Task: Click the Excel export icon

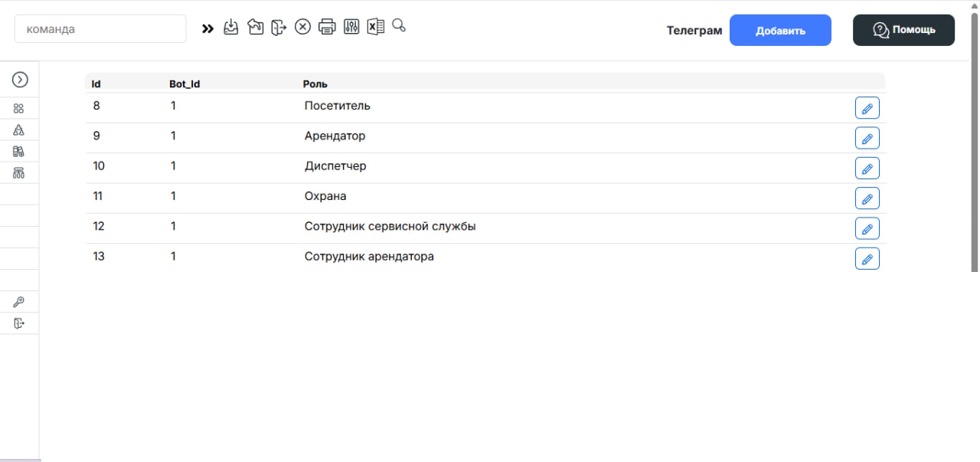Action: point(375,27)
